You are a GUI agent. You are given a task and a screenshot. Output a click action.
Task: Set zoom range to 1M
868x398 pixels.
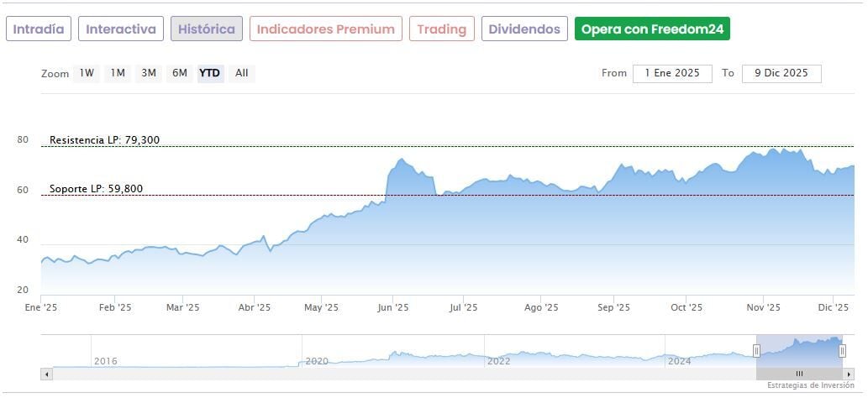click(x=118, y=73)
